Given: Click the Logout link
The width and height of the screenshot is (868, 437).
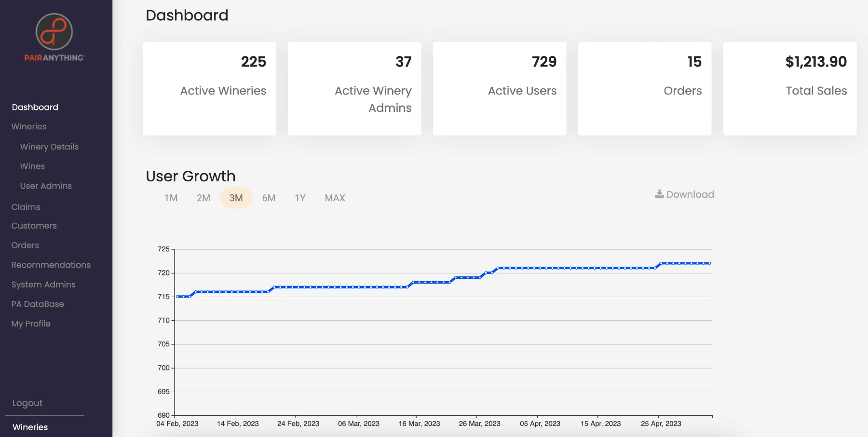Looking at the screenshot, I should [27, 403].
